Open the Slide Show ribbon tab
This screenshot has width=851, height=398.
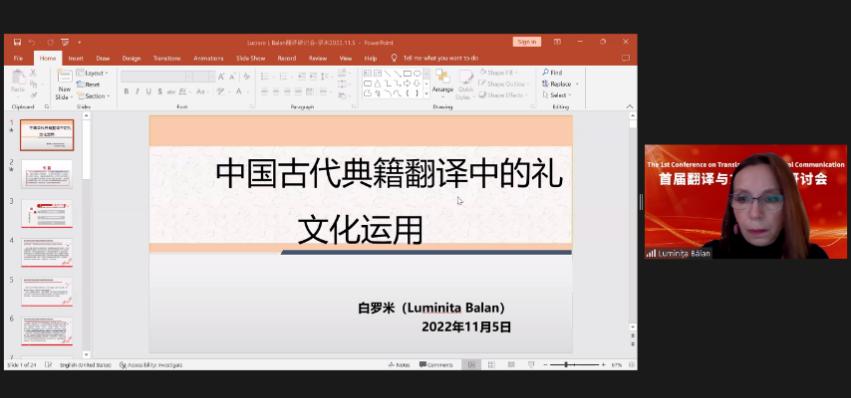(x=250, y=58)
